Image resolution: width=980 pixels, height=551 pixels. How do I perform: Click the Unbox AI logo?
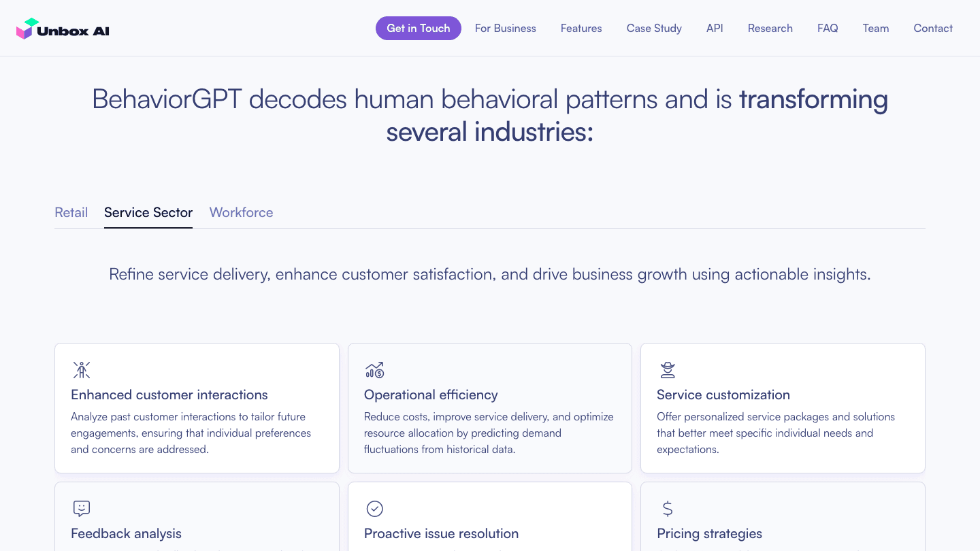[x=63, y=29]
